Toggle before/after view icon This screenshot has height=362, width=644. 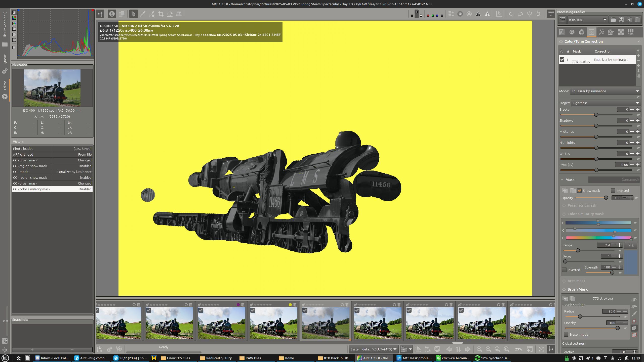coord(122,14)
